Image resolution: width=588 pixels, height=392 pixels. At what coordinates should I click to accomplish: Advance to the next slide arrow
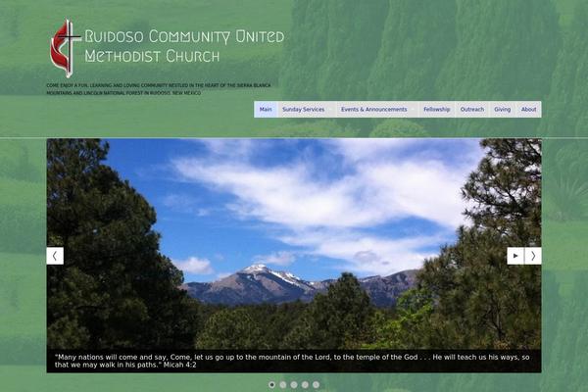(533, 256)
